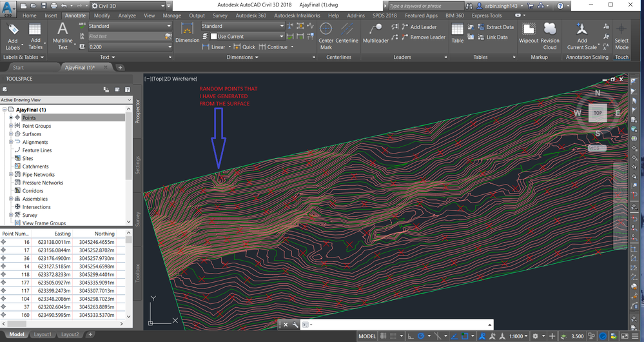Viewport: 644px width, 342px height.
Task: Expand the Dimensions panel dropdown
Action: [x=242, y=57]
